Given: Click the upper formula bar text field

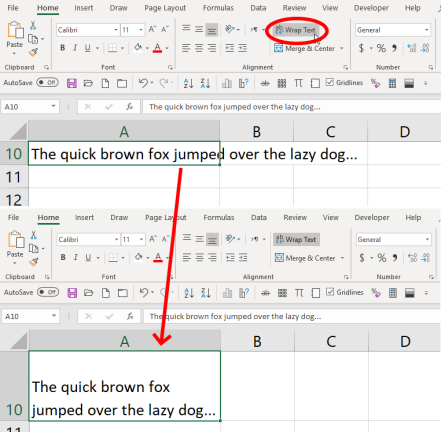Looking at the screenshot, I should coord(292,107).
